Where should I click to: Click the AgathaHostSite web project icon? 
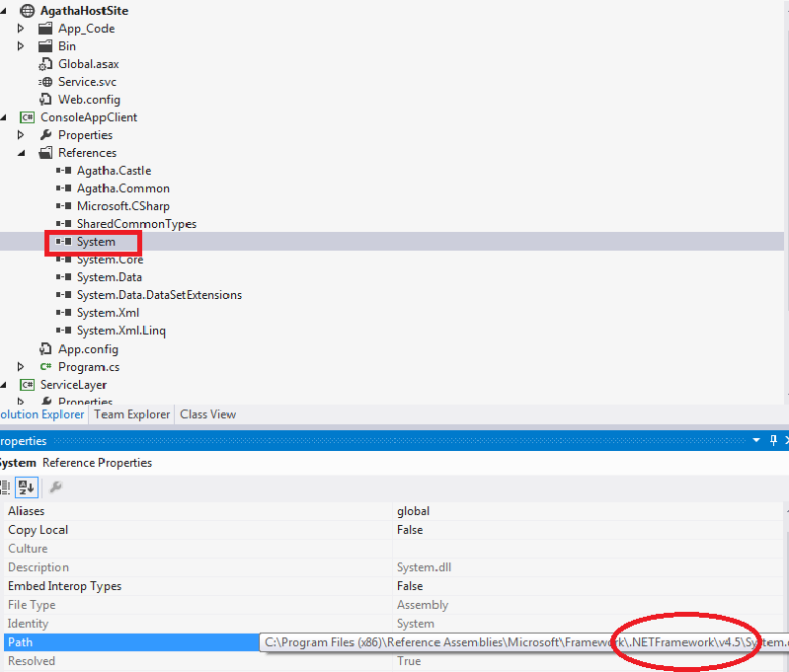(x=28, y=11)
